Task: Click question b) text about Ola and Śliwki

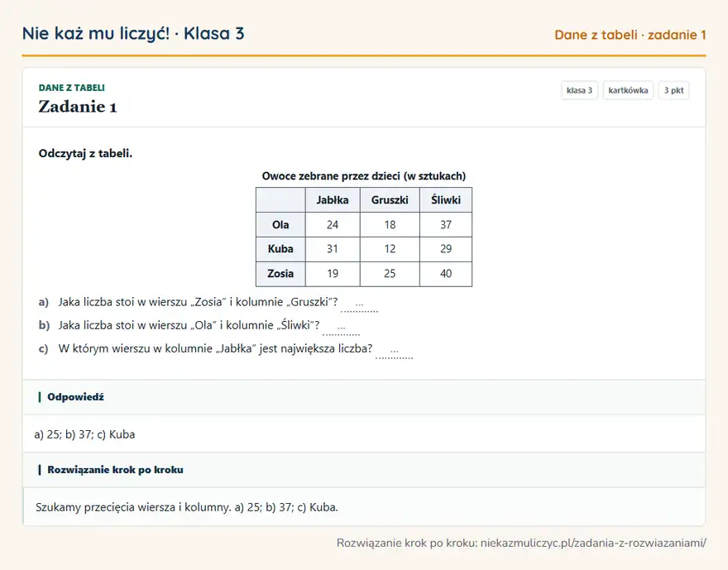Action: [189, 325]
